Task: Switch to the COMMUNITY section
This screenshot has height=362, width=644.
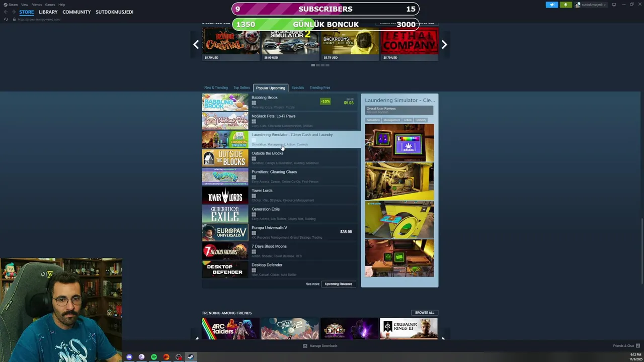Action: click(x=76, y=12)
